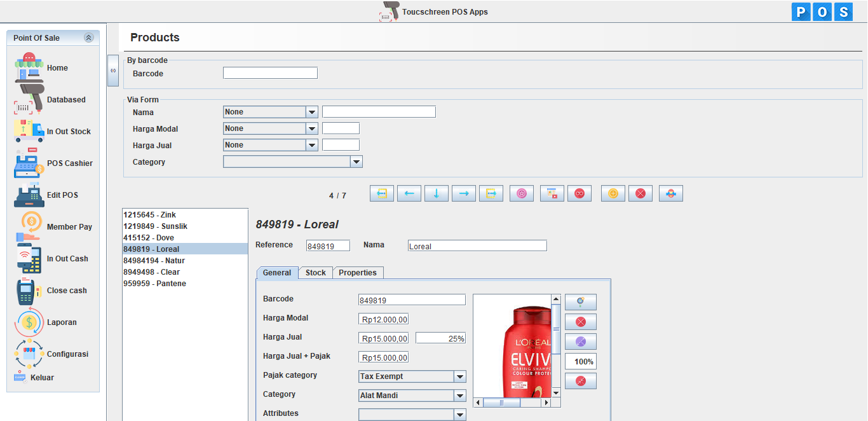Open the Pajak category dropdown
Image resolution: width=868 pixels, height=421 pixels.
pyautogui.click(x=459, y=376)
